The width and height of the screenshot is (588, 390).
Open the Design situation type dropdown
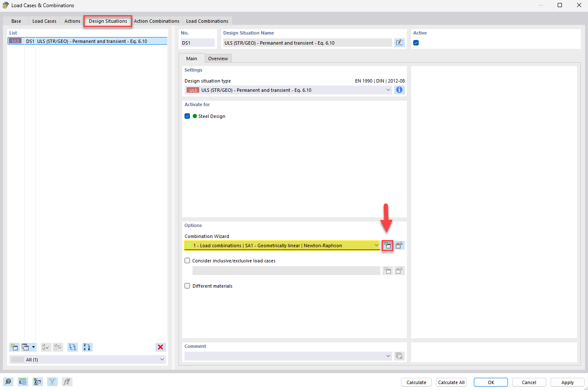pyautogui.click(x=388, y=90)
